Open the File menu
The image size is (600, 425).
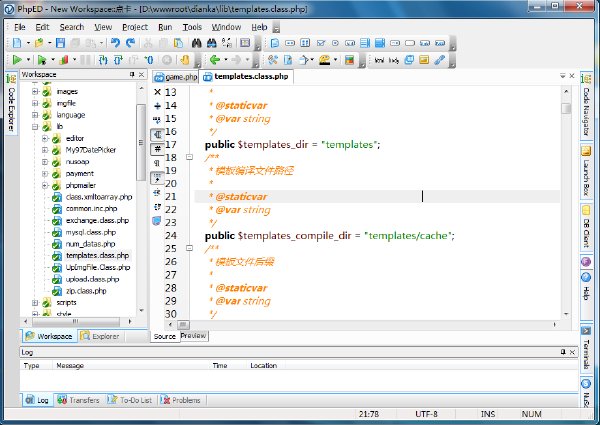(20, 27)
